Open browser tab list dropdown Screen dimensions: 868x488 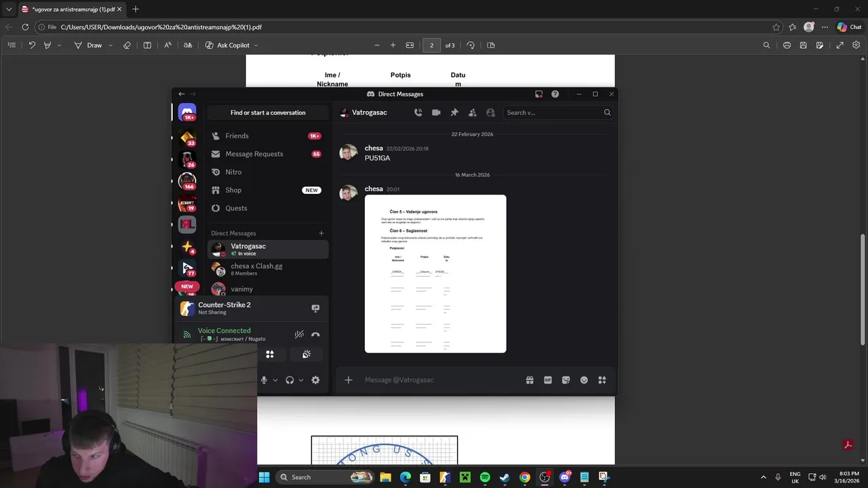pyautogui.click(x=8, y=9)
